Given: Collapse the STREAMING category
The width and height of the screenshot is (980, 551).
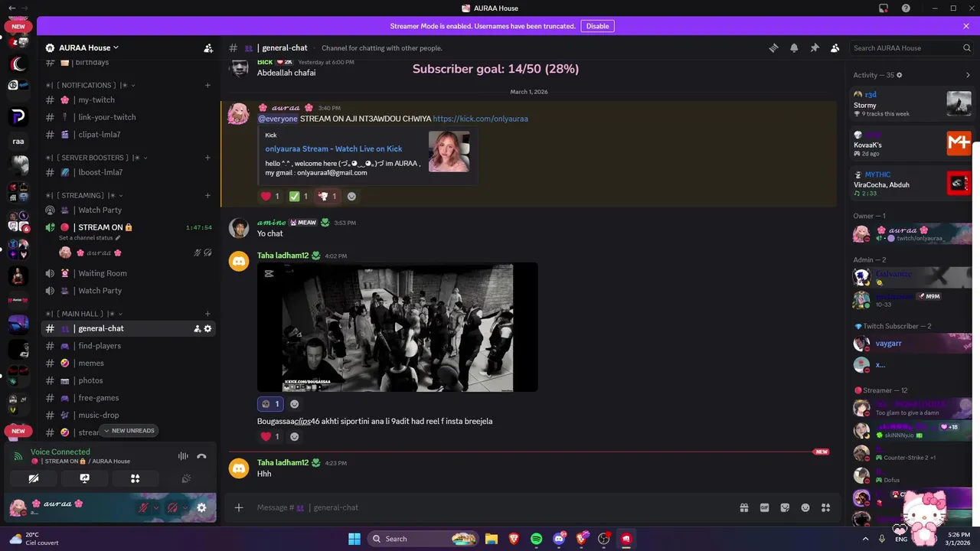Looking at the screenshot, I should tap(84, 195).
